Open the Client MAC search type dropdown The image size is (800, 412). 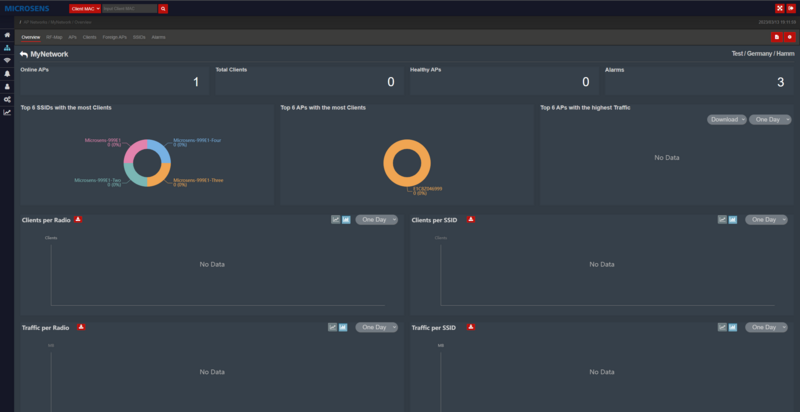click(x=84, y=8)
